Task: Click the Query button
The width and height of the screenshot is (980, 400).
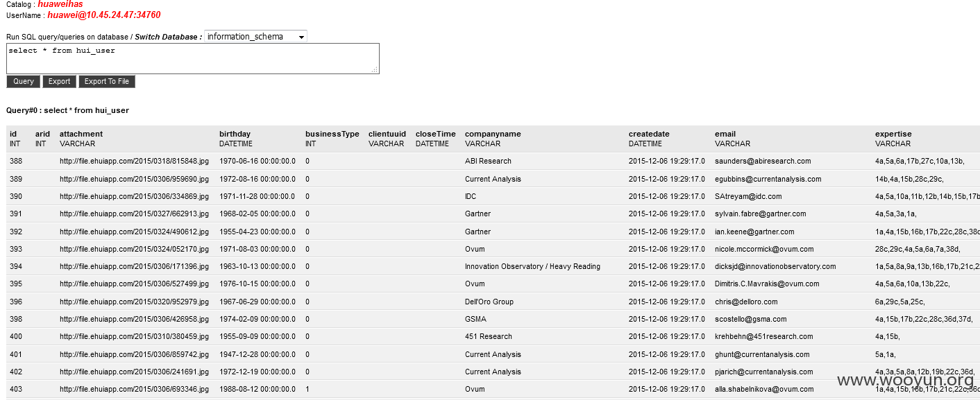Action: 24,82
